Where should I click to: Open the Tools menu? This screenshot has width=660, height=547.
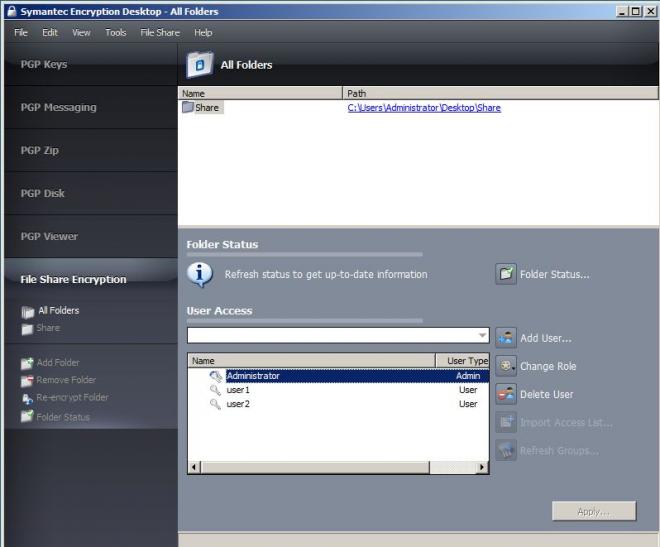pyautogui.click(x=115, y=32)
